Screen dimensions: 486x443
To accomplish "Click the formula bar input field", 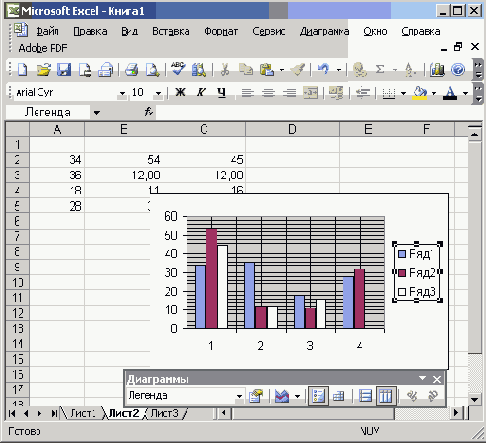I will [x=318, y=112].
